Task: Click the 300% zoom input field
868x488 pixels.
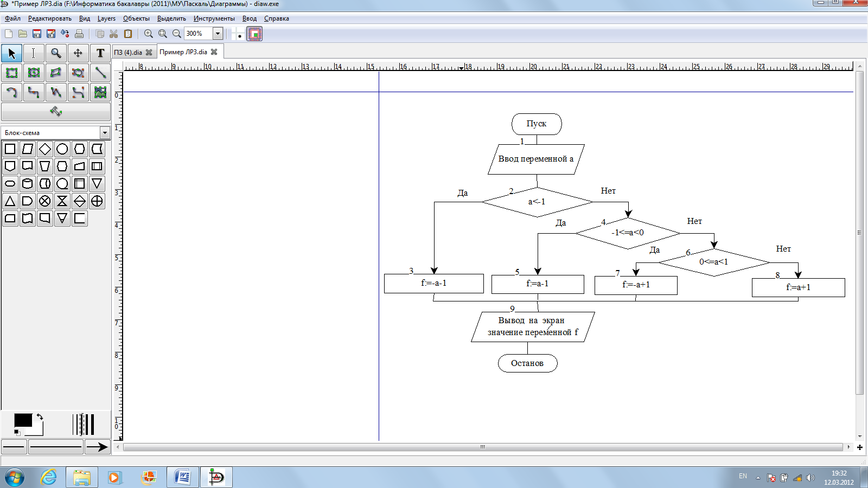Action: point(199,34)
